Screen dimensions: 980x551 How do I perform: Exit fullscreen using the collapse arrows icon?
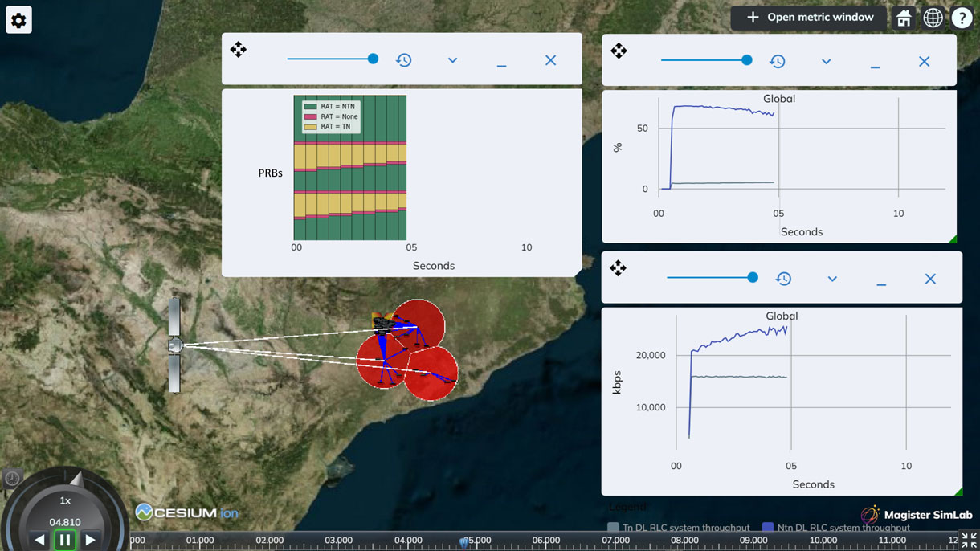[x=969, y=541]
